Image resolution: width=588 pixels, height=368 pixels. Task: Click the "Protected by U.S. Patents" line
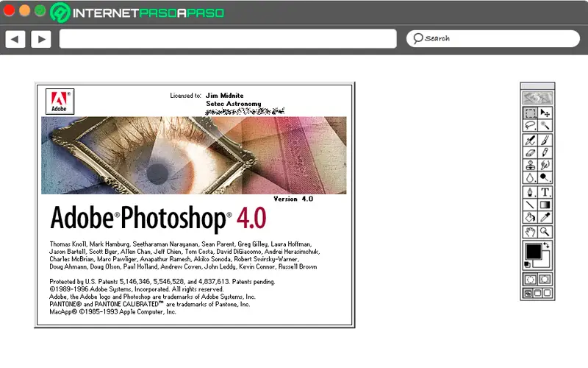[x=162, y=282]
